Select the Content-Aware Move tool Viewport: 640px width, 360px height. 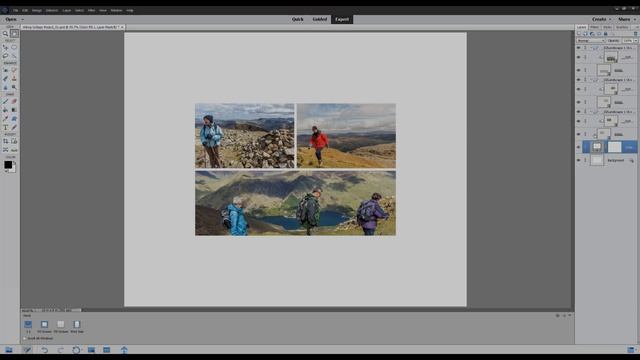pyautogui.click(x=5, y=150)
